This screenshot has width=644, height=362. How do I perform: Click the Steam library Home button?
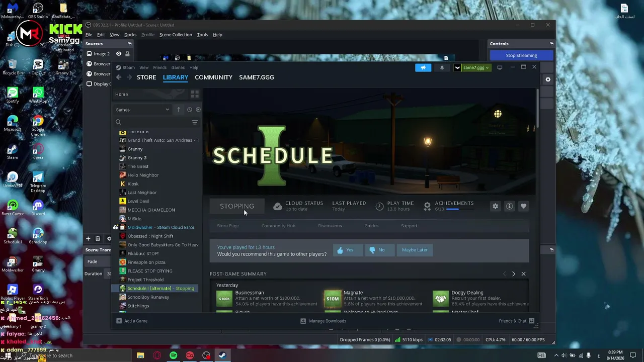coord(150,94)
